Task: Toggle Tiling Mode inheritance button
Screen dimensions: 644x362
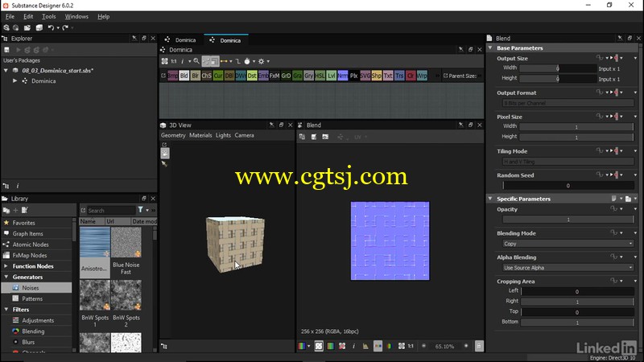Action: coord(617,151)
